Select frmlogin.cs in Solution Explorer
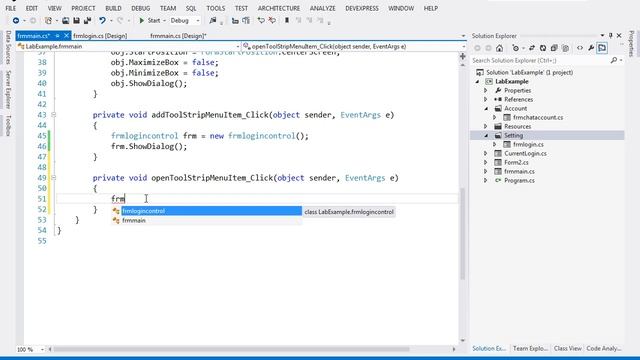 click(528, 144)
